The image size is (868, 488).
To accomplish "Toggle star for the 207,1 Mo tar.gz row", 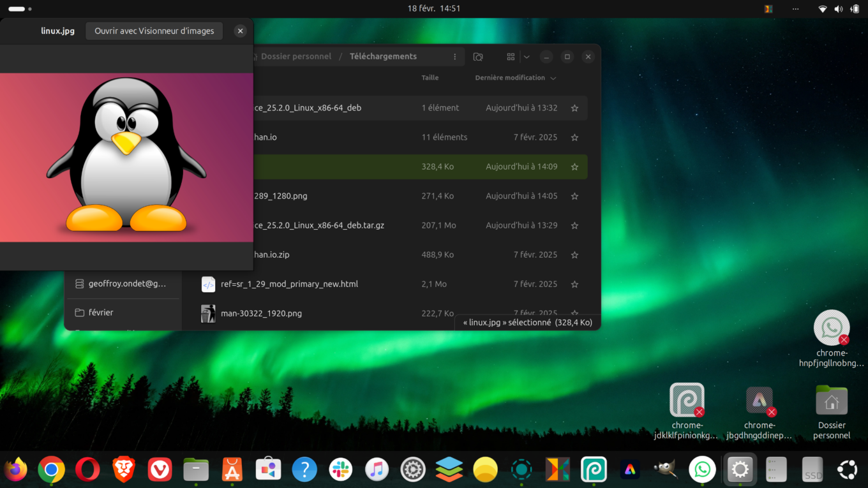I will 574,226.
